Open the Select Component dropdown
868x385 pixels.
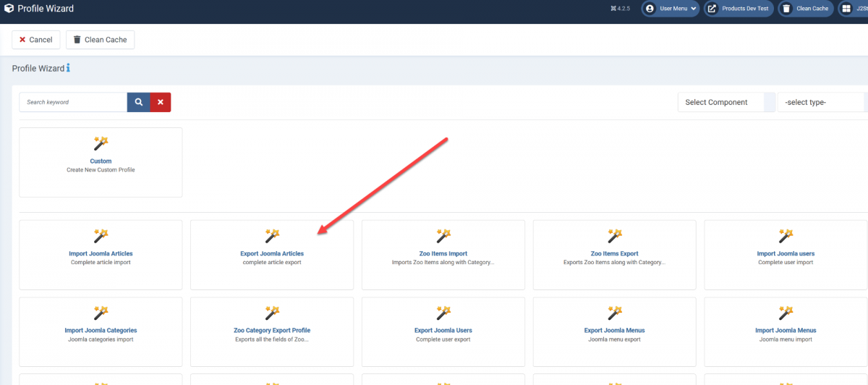[x=726, y=102]
